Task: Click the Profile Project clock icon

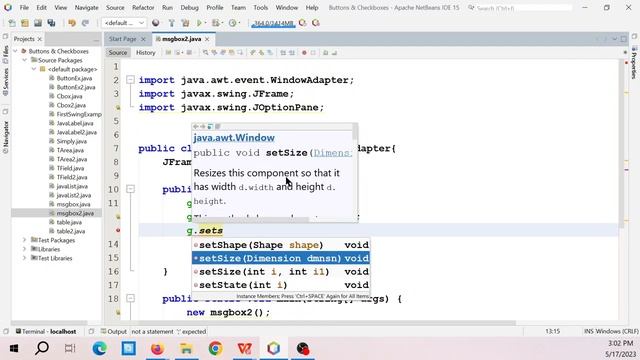Action: (232, 23)
